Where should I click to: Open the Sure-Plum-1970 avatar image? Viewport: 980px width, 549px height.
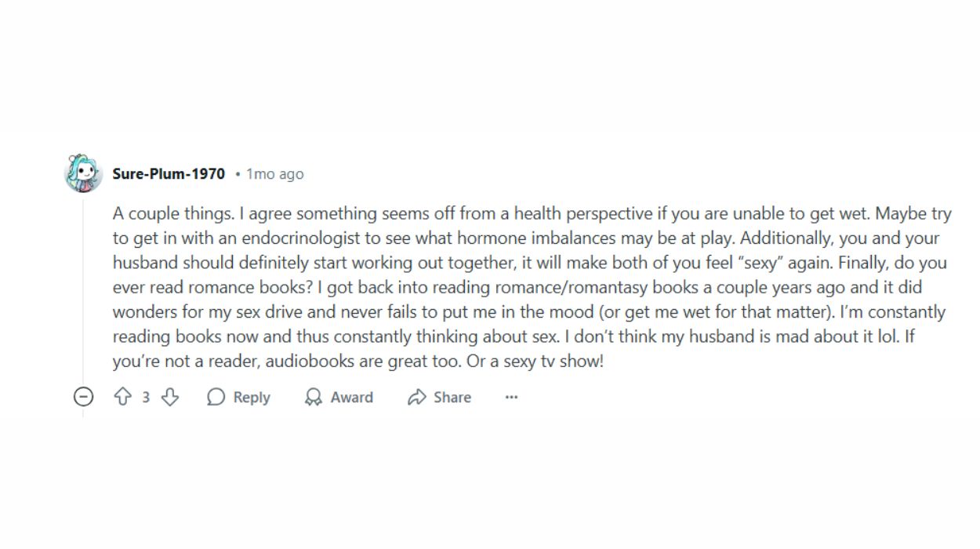click(x=83, y=173)
